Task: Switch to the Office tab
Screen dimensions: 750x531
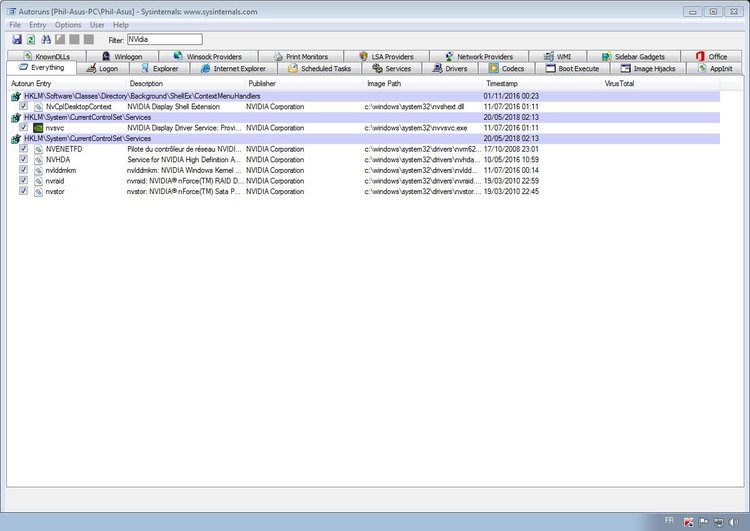Action: pyautogui.click(x=712, y=56)
